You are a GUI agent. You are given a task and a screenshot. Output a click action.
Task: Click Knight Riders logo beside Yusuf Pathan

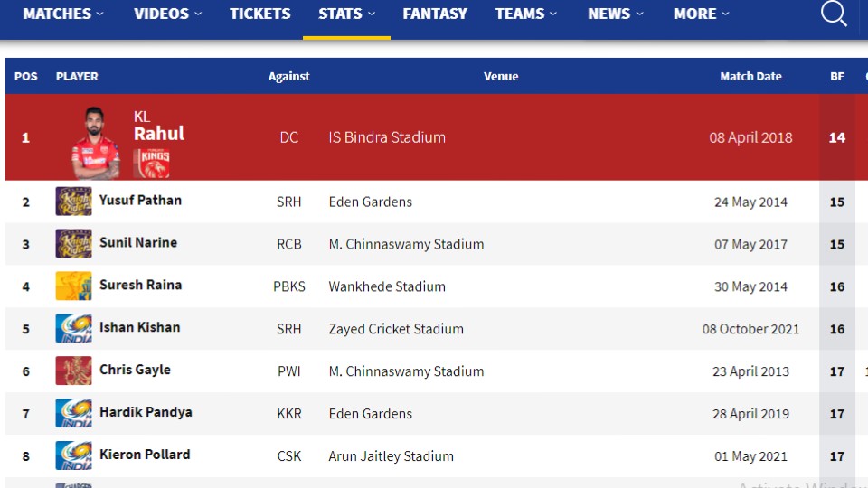[73, 202]
